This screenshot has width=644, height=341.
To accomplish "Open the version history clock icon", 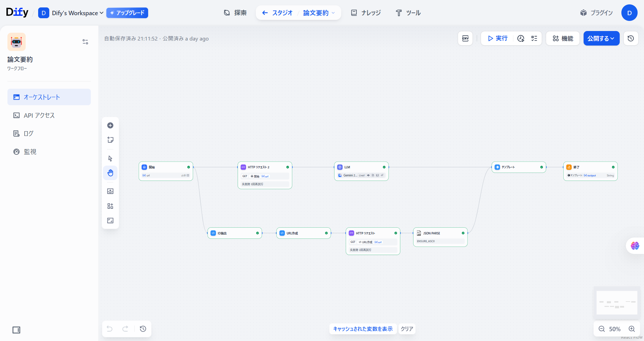I will tap(630, 38).
